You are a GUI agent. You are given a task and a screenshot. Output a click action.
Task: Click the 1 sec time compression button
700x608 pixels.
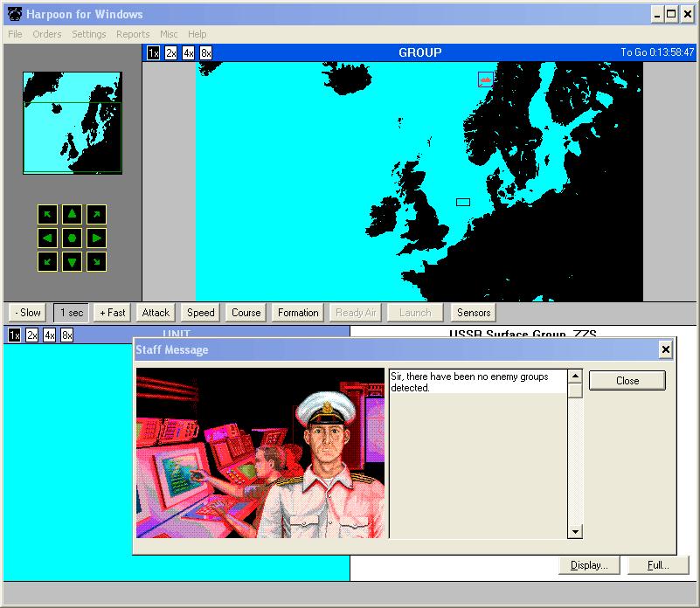pyautogui.click(x=72, y=313)
